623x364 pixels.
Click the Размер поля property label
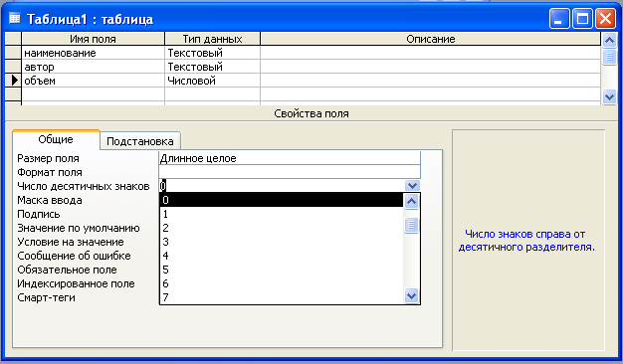point(48,158)
